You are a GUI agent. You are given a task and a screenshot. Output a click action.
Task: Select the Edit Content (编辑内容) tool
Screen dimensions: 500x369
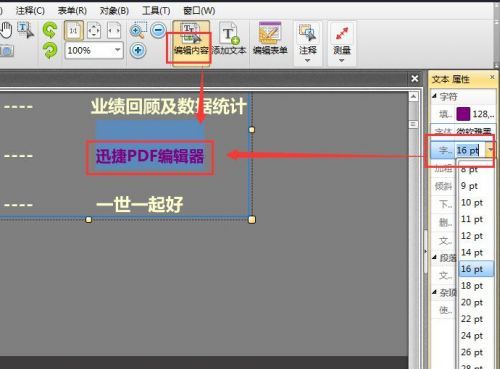(x=191, y=43)
